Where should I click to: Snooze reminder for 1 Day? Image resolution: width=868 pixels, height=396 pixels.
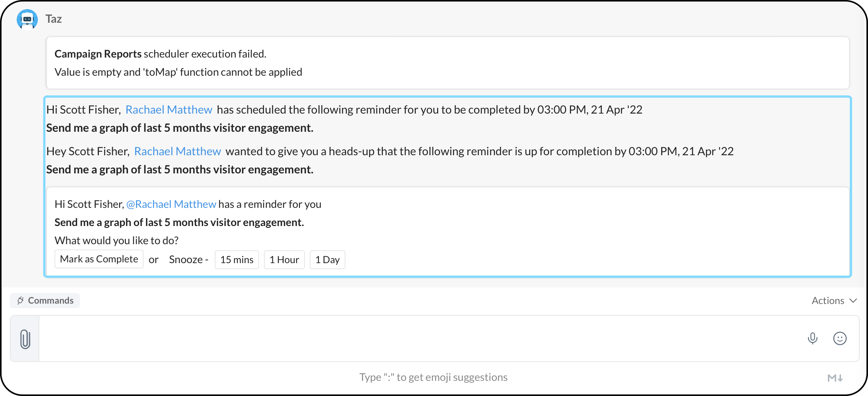point(327,260)
